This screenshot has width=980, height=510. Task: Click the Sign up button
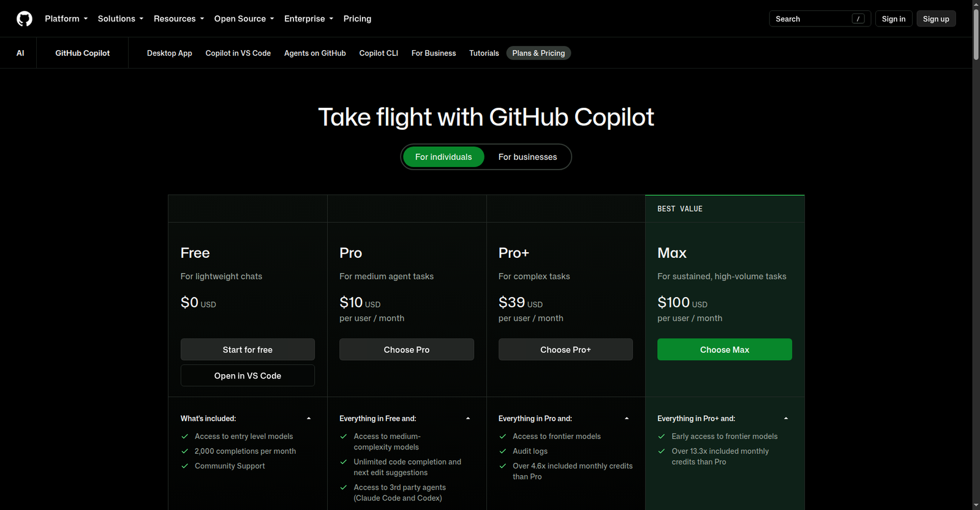(936, 19)
